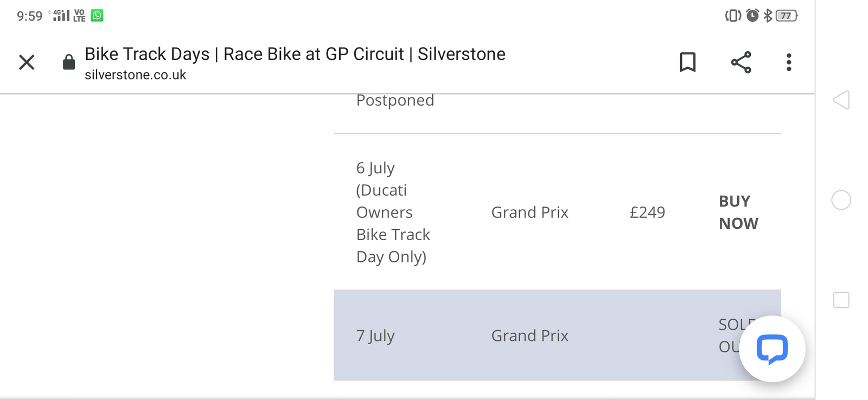Tap the Bluetooth status icon
Image resolution: width=868 pixels, height=400 pixels.
[768, 16]
